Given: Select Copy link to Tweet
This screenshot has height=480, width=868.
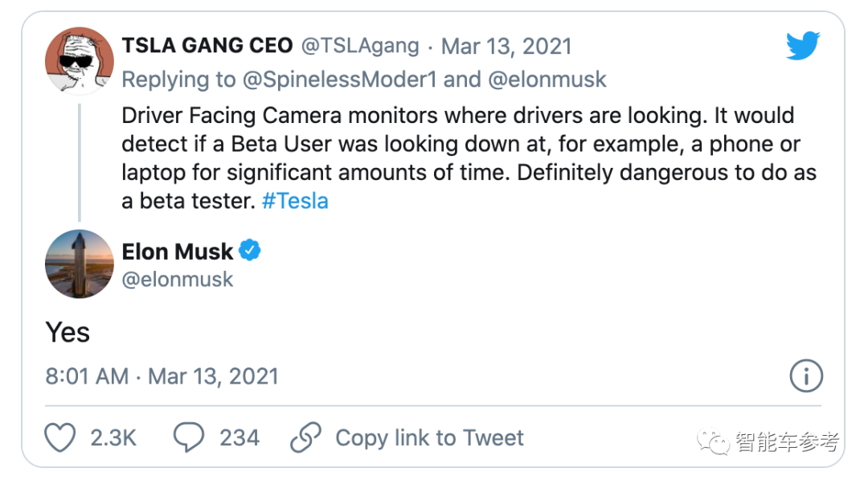Looking at the screenshot, I should click(x=429, y=437).
